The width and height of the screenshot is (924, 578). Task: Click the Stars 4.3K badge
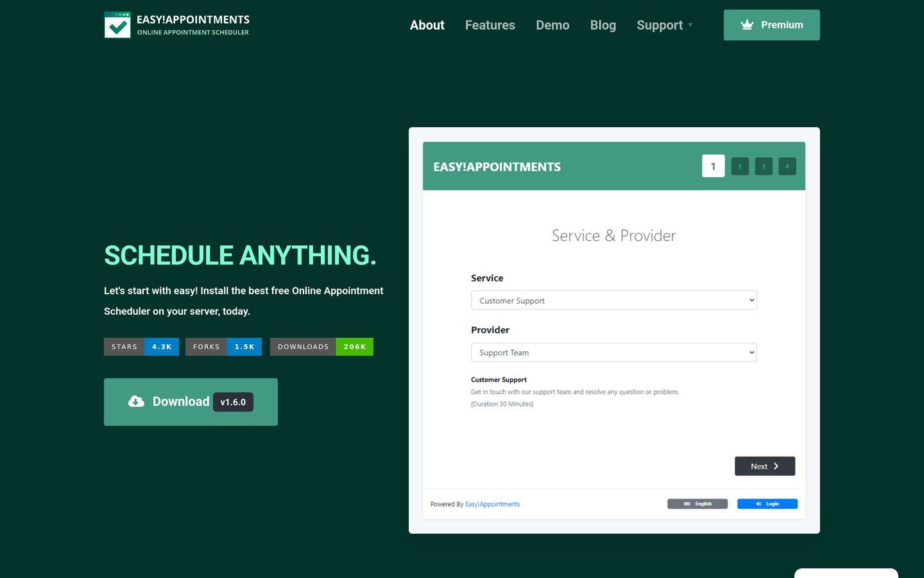tap(141, 347)
